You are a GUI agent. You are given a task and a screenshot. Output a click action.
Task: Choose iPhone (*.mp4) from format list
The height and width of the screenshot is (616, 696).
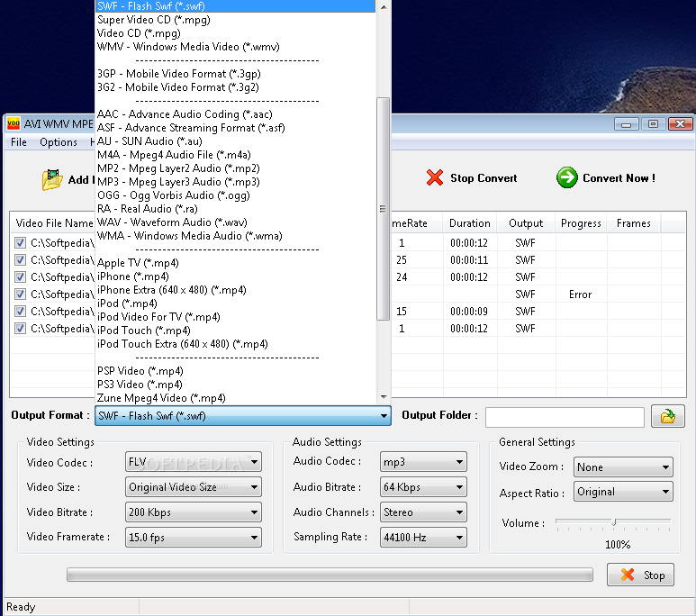point(132,276)
